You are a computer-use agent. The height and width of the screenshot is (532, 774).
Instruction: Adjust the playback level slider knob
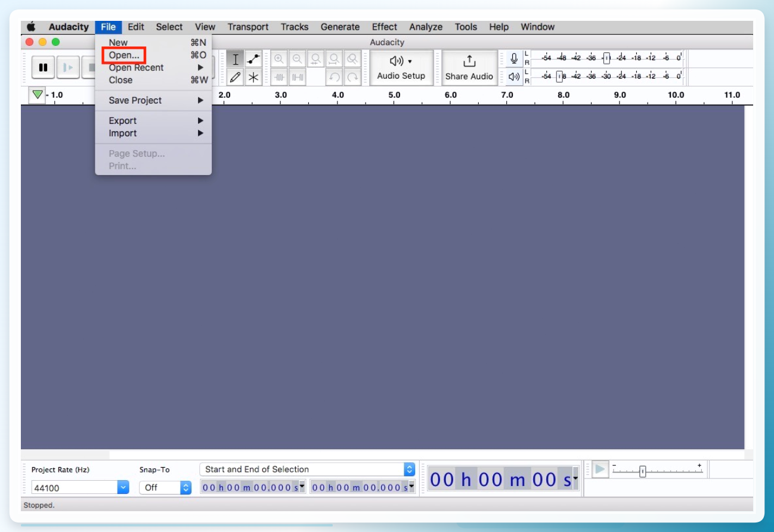coord(559,76)
